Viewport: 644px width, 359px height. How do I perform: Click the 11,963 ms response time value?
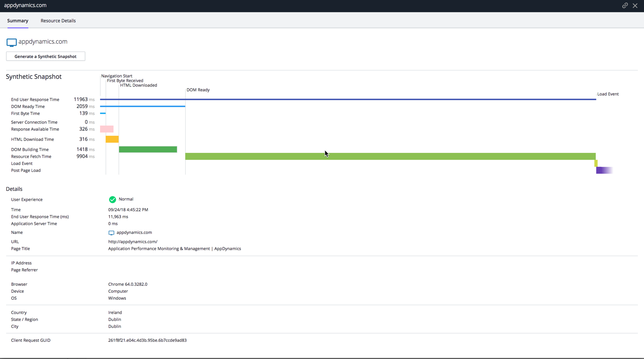point(118,217)
